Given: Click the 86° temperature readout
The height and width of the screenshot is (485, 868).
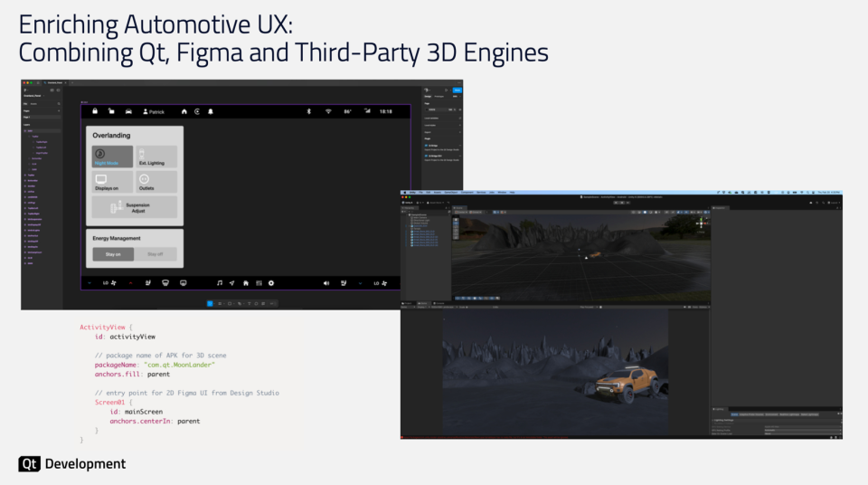Looking at the screenshot, I should 347,112.
